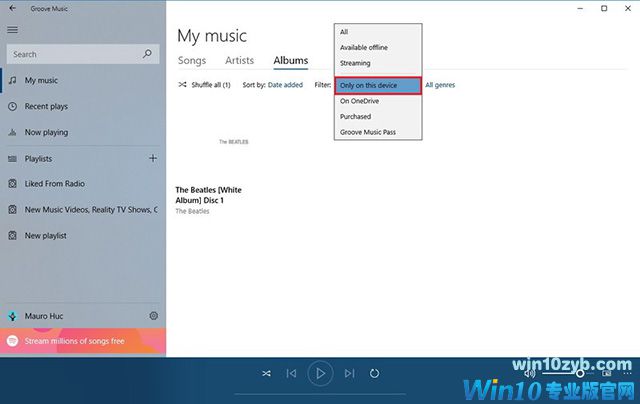Image resolution: width=640 pixels, height=404 pixels.
Task: Toggle shuffle in the playback bar
Action: click(266, 373)
